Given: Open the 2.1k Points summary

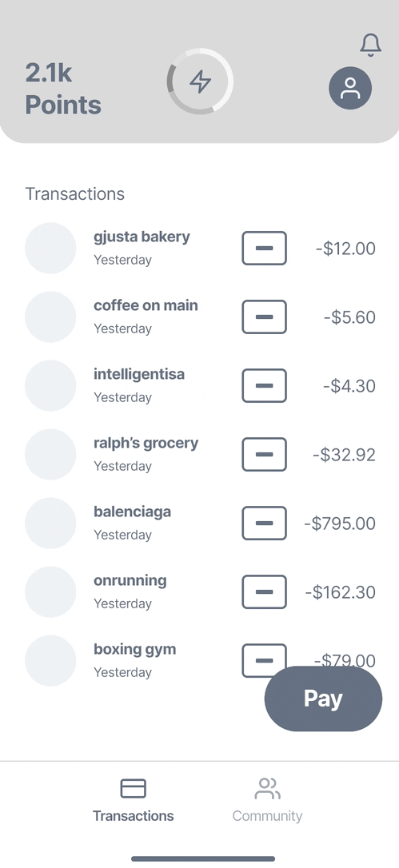Looking at the screenshot, I should pos(63,89).
